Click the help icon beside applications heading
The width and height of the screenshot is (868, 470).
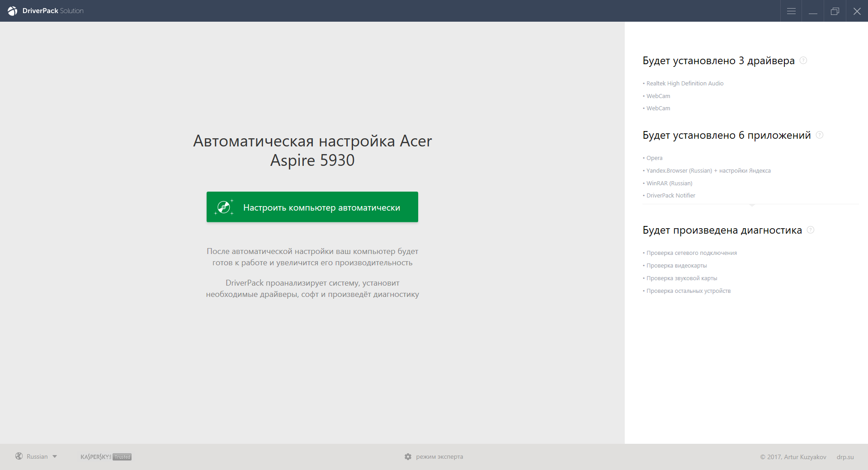[820, 135]
